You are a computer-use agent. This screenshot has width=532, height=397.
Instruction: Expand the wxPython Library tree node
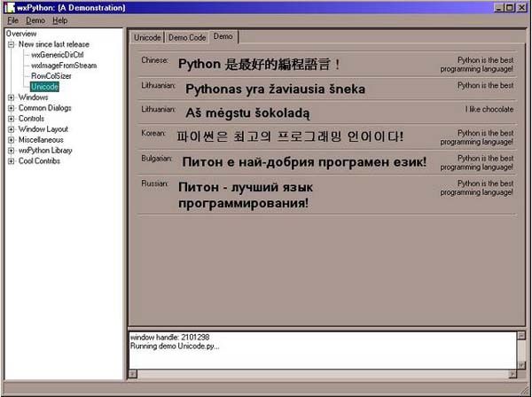point(12,151)
